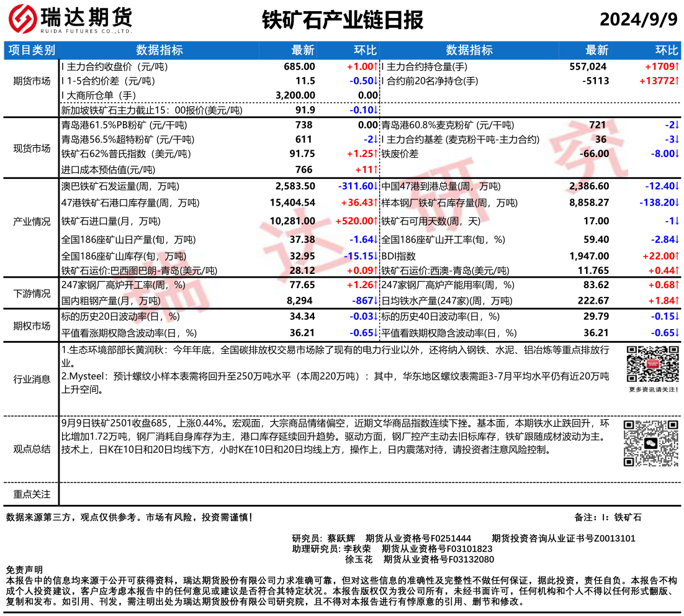
Task: Click the report title 铁矿石产业链日报
Action: click(342, 20)
